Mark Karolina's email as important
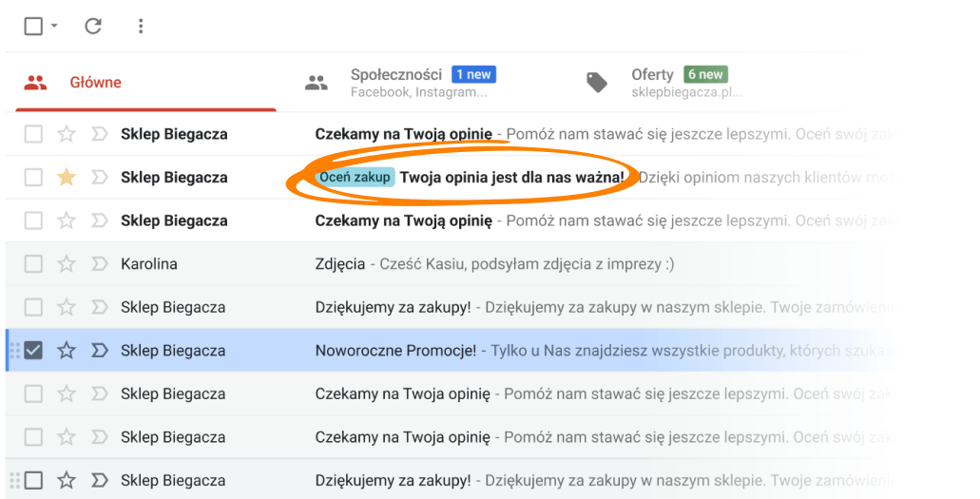Viewport: 980px width, 499px height. [x=100, y=264]
